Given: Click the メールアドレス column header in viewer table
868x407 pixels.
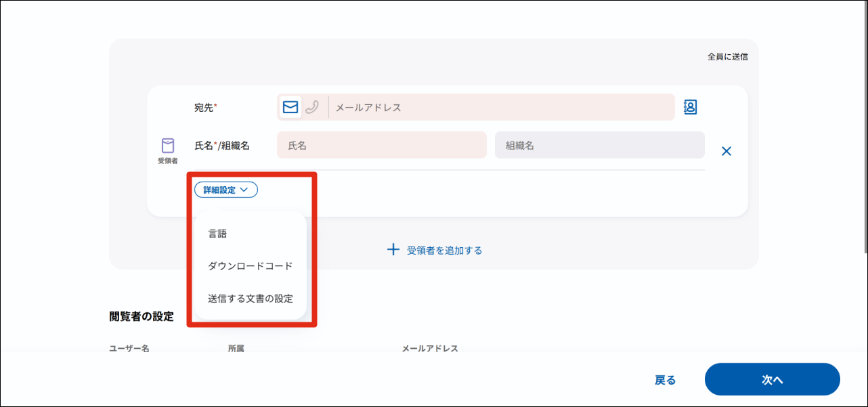Looking at the screenshot, I should coord(430,348).
